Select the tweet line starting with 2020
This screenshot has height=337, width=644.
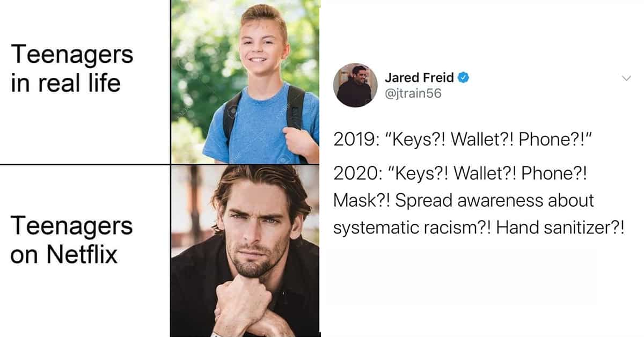click(460, 173)
